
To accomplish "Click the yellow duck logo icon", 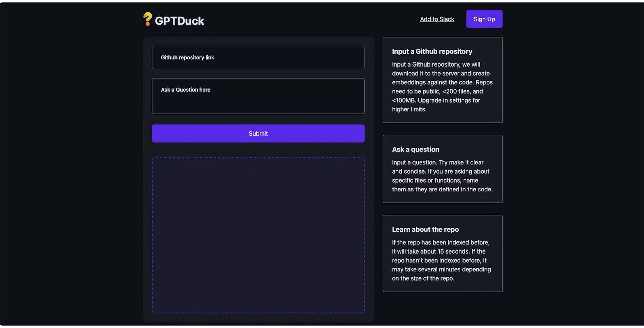I will [148, 19].
